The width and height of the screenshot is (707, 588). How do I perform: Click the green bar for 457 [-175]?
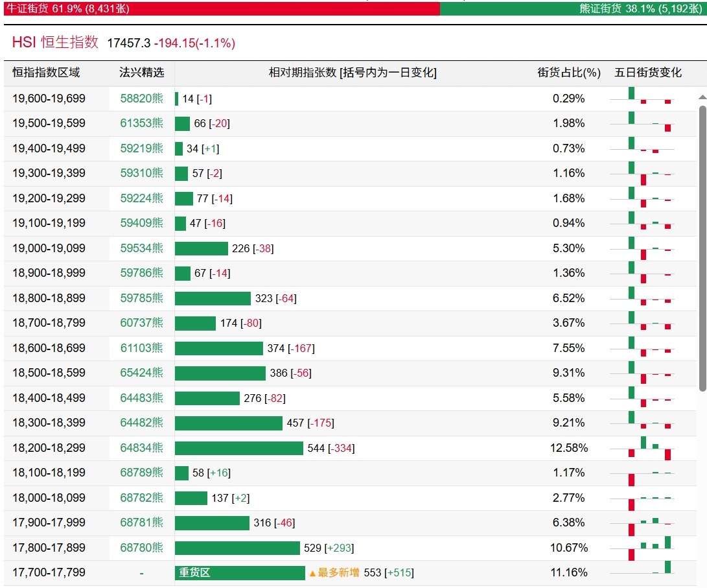229,423
